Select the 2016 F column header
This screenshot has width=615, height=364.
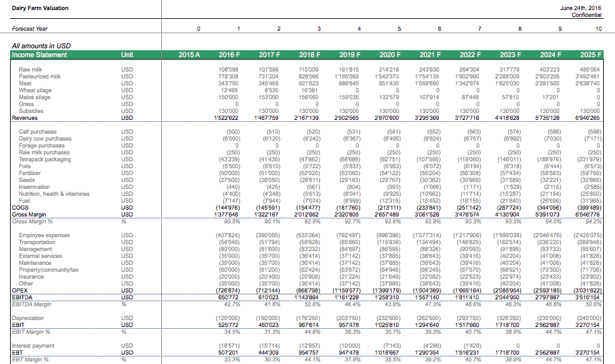coord(229,55)
